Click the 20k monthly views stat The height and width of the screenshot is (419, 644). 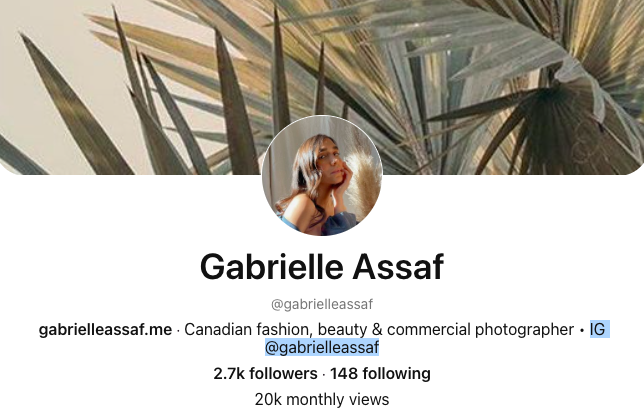point(322,400)
